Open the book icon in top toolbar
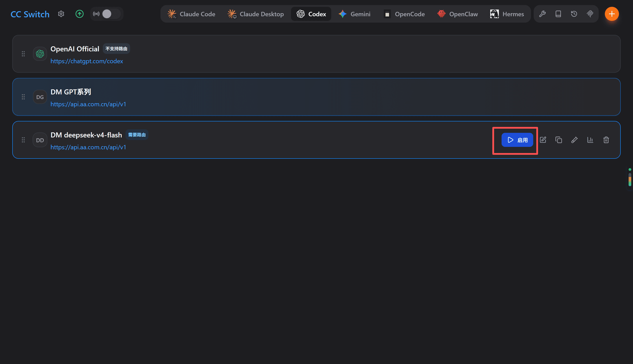This screenshot has width=633, height=364. pyautogui.click(x=558, y=14)
